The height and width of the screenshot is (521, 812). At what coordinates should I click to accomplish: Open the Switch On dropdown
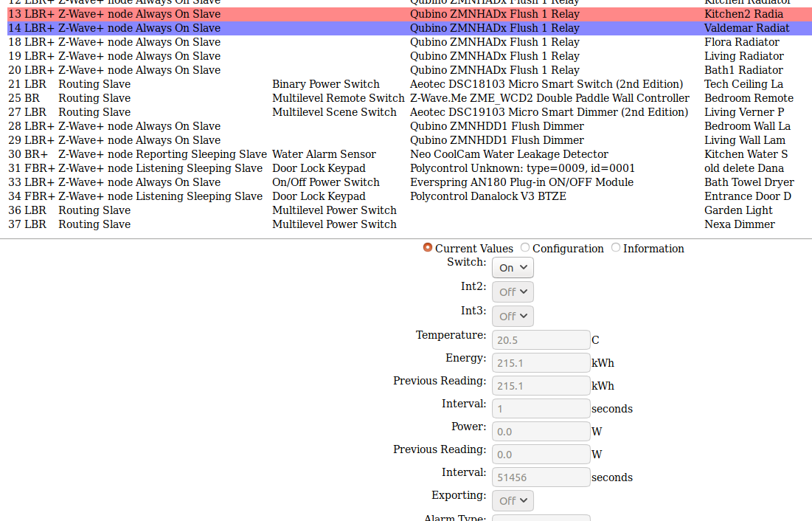point(513,268)
